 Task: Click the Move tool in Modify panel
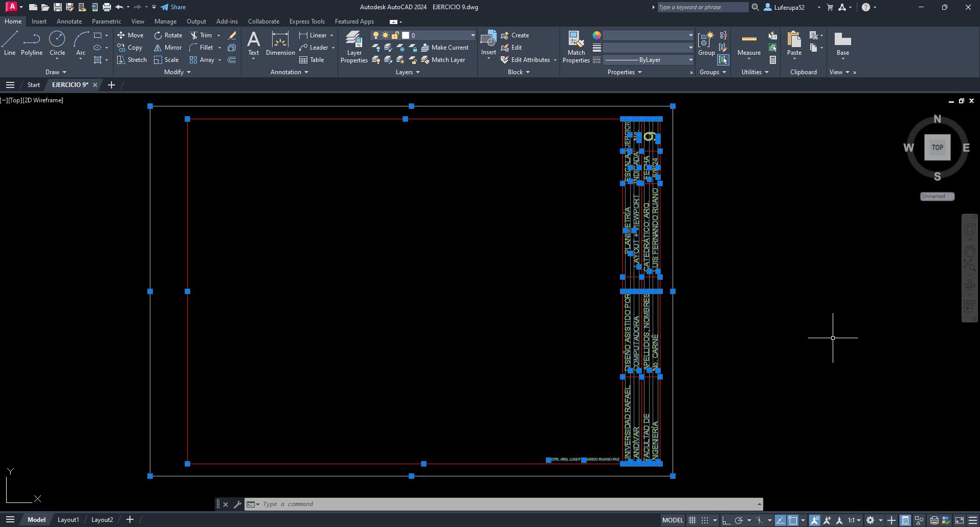pos(130,35)
